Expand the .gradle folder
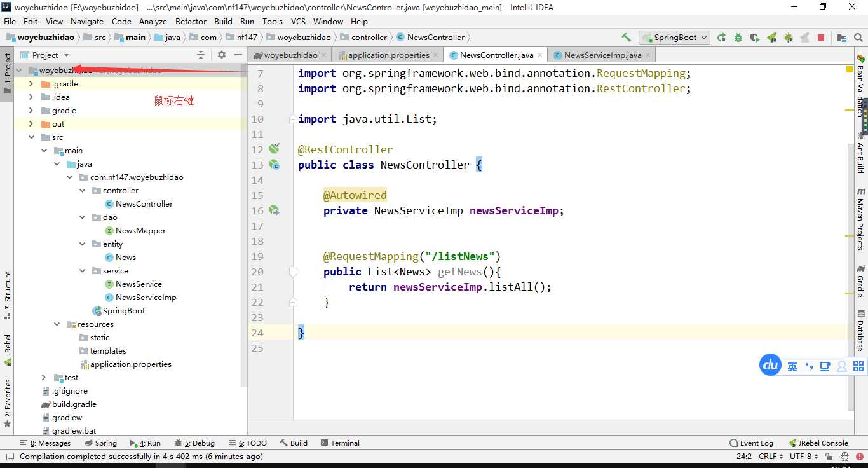868x468 pixels. click(31, 84)
